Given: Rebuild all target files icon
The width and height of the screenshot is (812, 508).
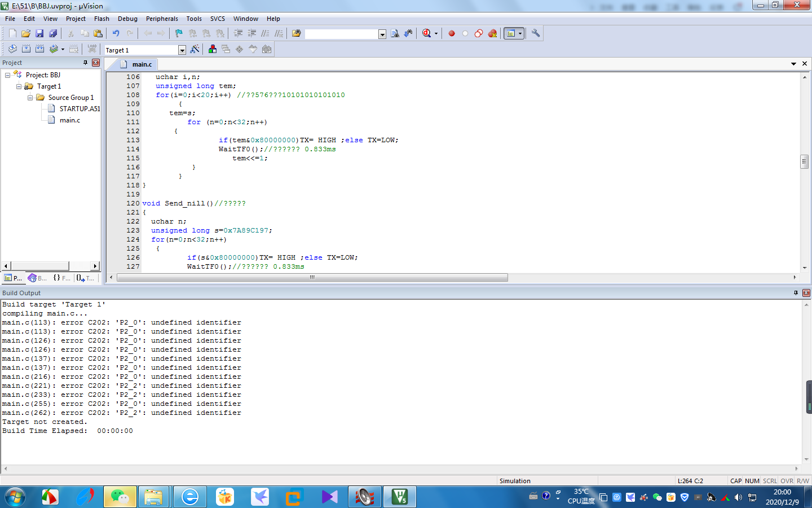Looking at the screenshot, I should (39, 49).
